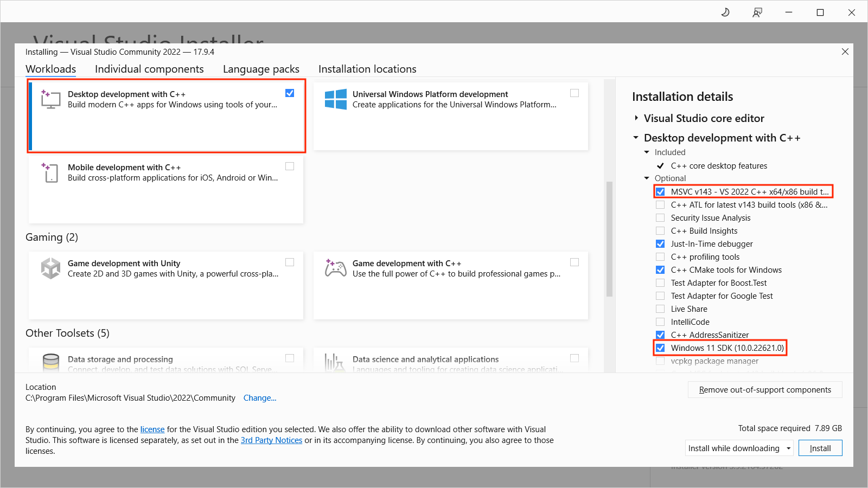Collapse the Optional components list
Screen dimensions: 868x488
pyautogui.click(x=647, y=178)
